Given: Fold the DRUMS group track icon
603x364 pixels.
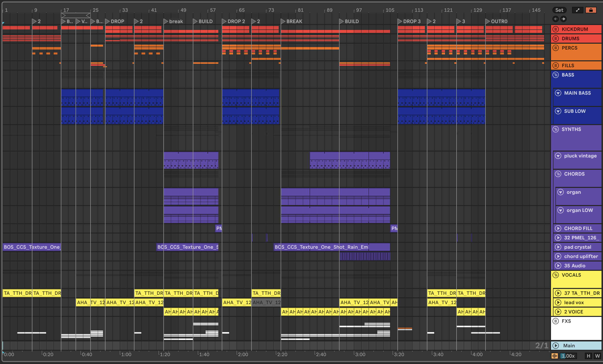Looking at the screenshot, I should (556, 39).
